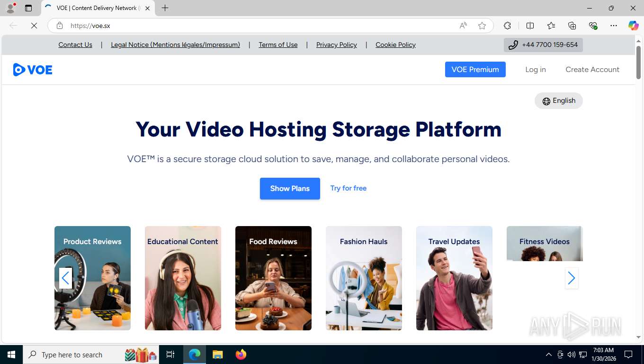The width and height of the screenshot is (644, 364).
Task: Open the Legal Notice link
Action: pyautogui.click(x=175, y=45)
